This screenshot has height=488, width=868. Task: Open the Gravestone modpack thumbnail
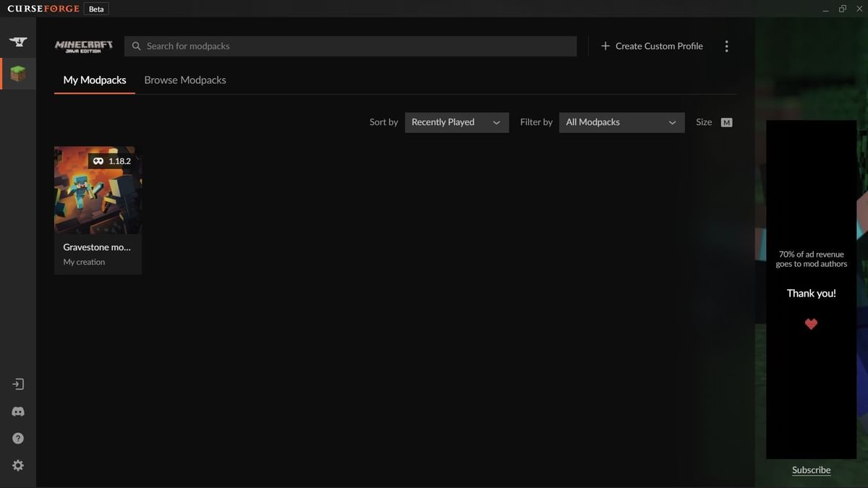tap(97, 189)
